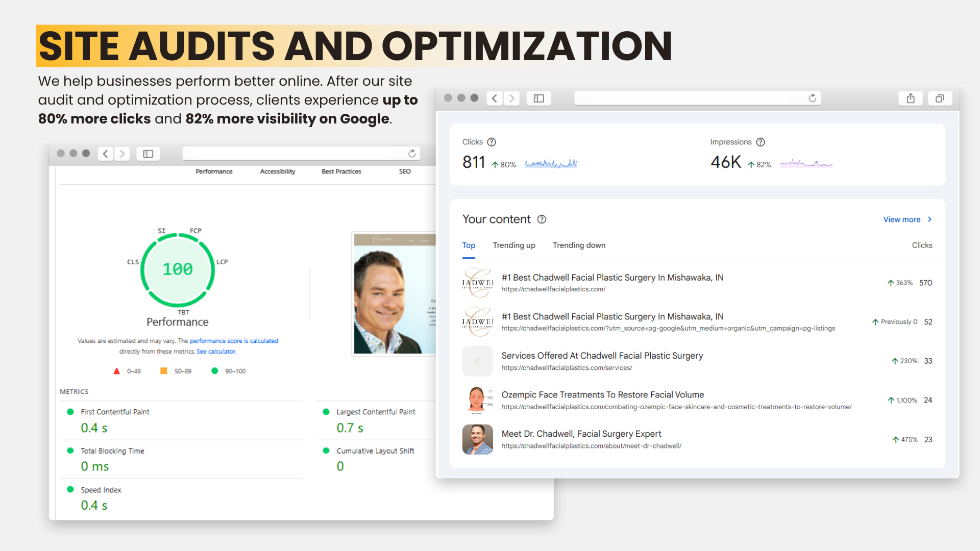Viewport: 980px width, 551px height.
Task: Click forward arrow in Lighthouse browser window
Action: 122,154
